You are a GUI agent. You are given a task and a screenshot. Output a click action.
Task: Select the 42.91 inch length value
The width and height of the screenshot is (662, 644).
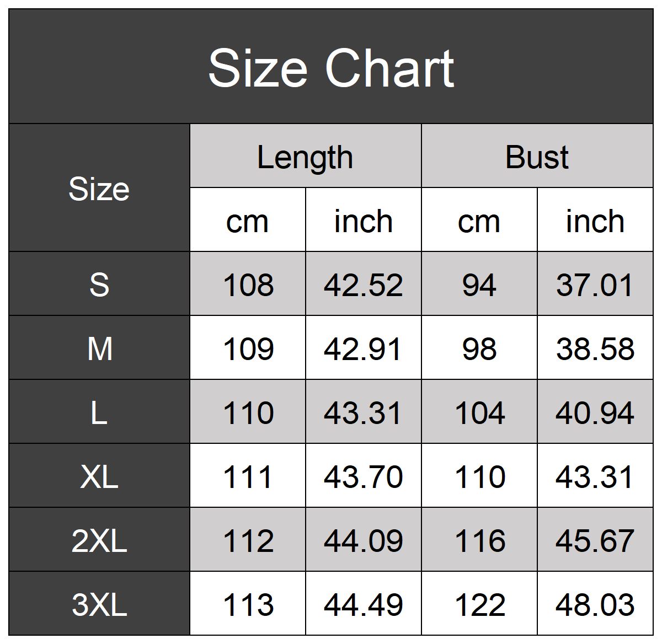pyautogui.click(x=363, y=348)
